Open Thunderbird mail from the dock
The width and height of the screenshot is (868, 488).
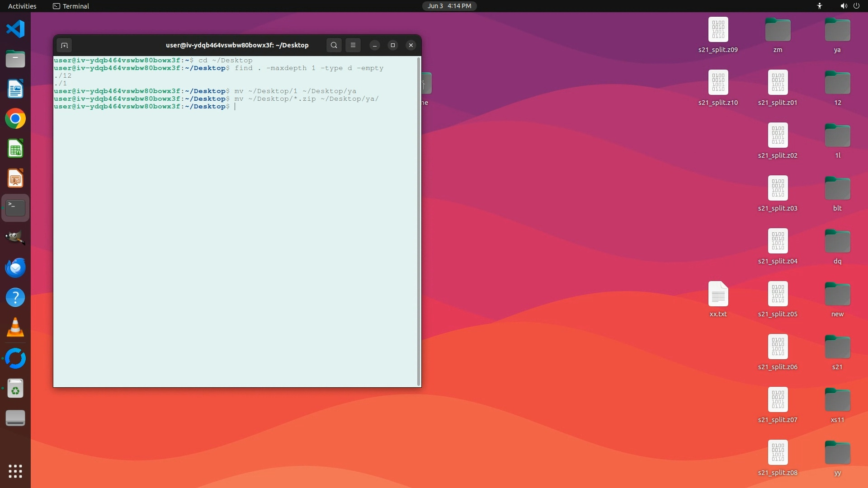tap(15, 268)
